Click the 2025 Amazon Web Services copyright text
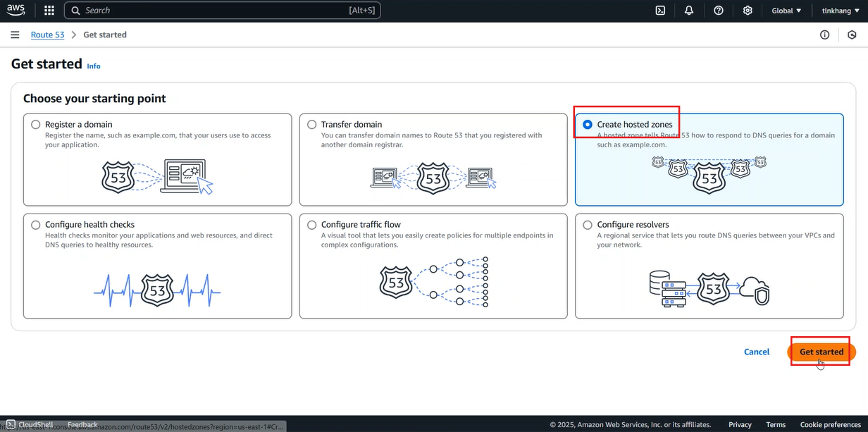Image resolution: width=868 pixels, height=432 pixels. (x=631, y=424)
